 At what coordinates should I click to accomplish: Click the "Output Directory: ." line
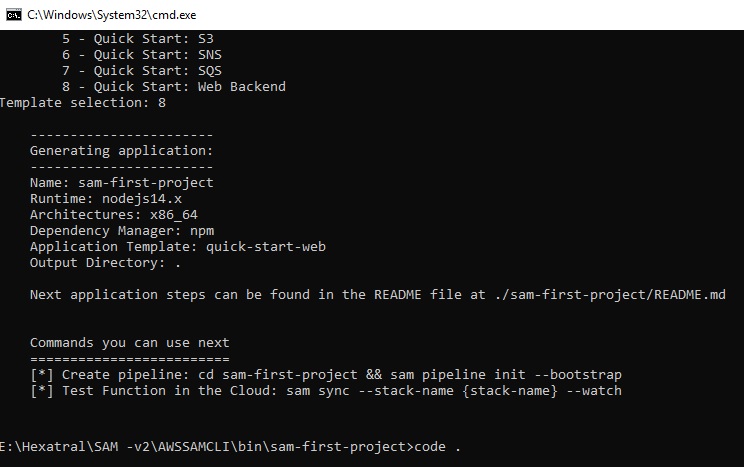coord(106,263)
